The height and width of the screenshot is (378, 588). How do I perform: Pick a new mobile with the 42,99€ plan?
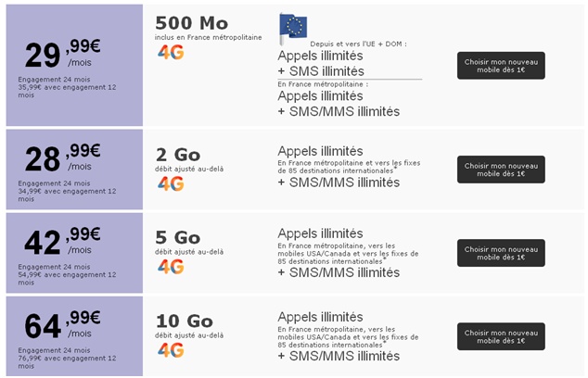(501, 253)
